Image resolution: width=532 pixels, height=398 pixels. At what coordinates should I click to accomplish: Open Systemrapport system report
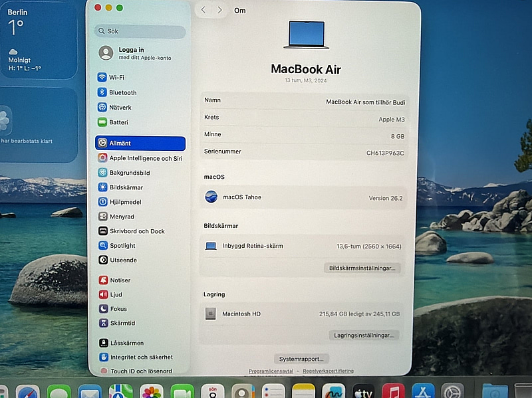coord(301,359)
